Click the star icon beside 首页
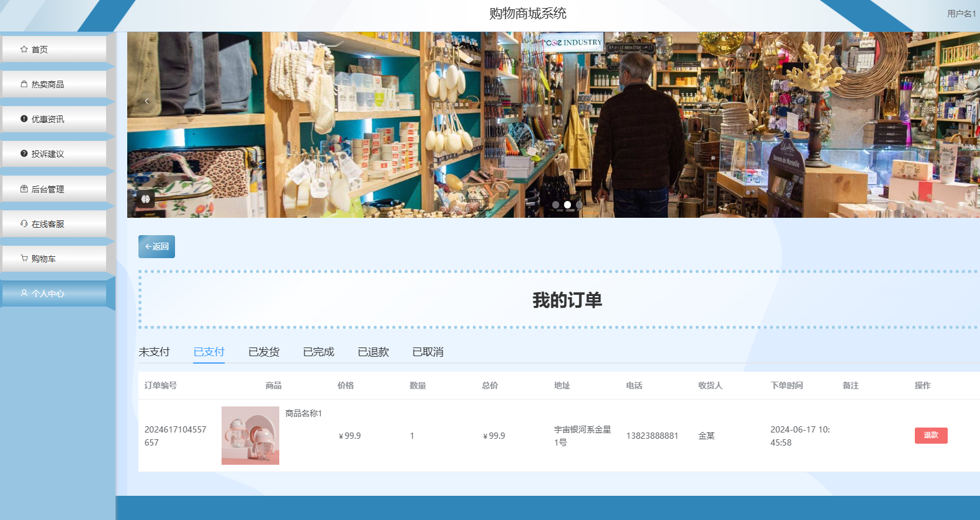Viewport: 980px width, 520px height. [x=24, y=49]
